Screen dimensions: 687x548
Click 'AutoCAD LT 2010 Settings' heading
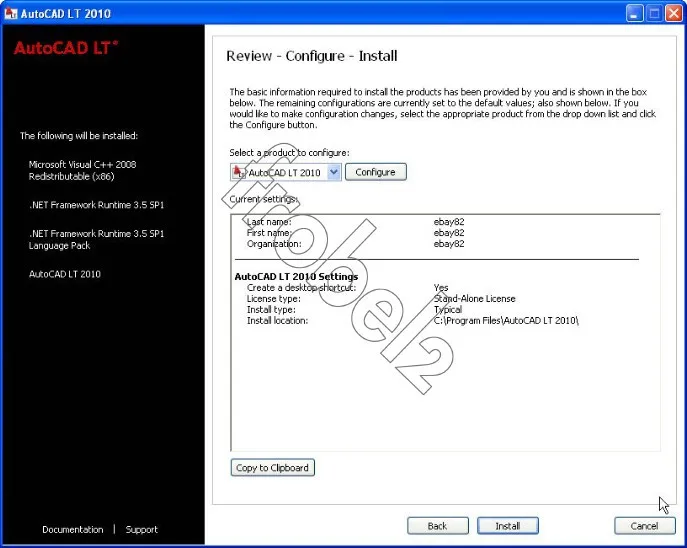click(296, 277)
